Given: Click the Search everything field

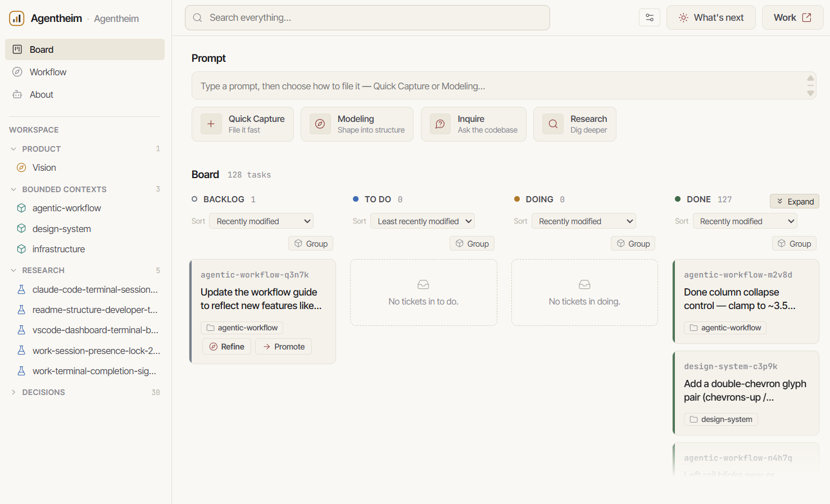Looking at the screenshot, I should [368, 18].
